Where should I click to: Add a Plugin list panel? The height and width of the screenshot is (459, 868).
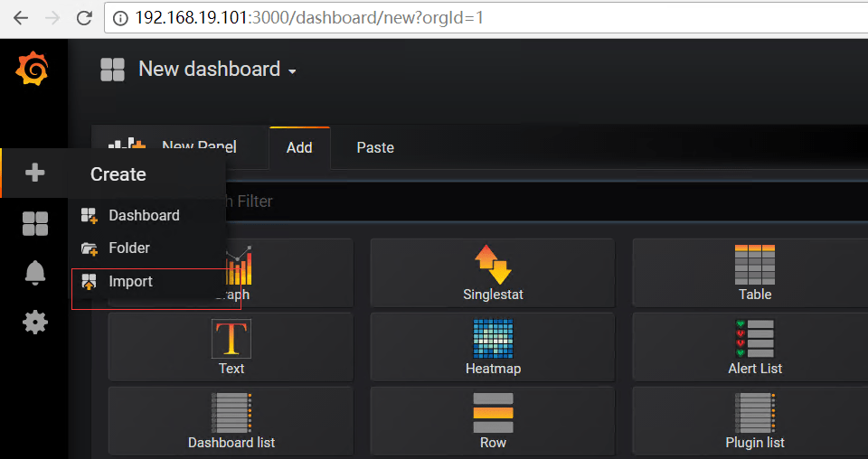(x=755, y=421)
